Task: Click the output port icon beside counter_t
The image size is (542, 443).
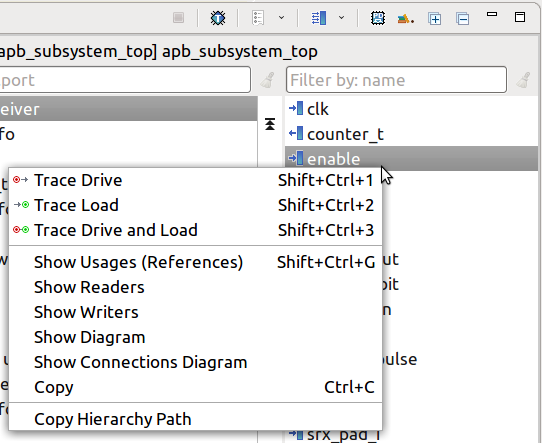Action: (x=296, y=133)
